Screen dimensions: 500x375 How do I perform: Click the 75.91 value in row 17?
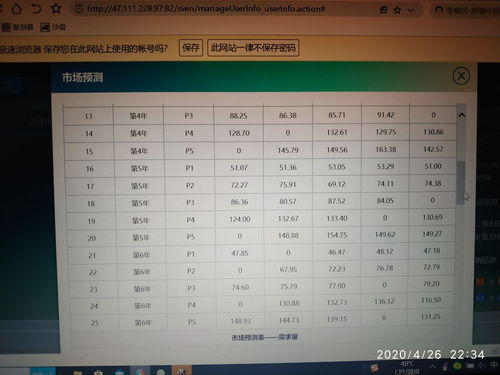pos(288,184)
